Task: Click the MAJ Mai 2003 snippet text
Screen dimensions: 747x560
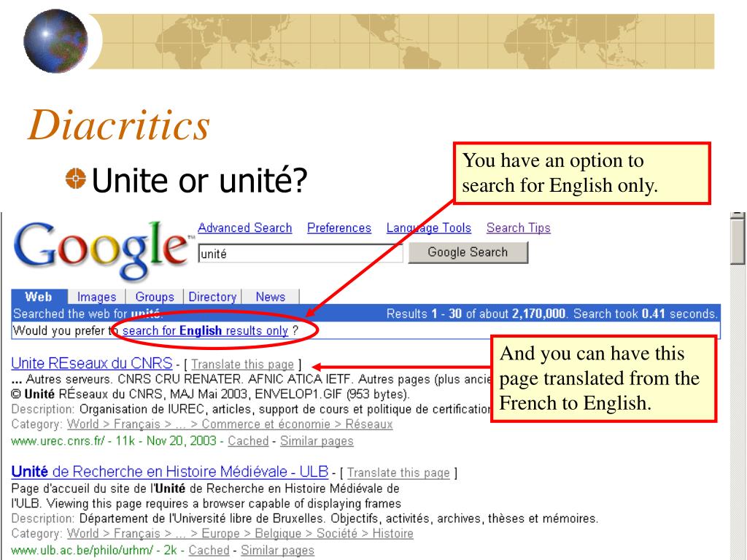Action: [x=209, y=394]
